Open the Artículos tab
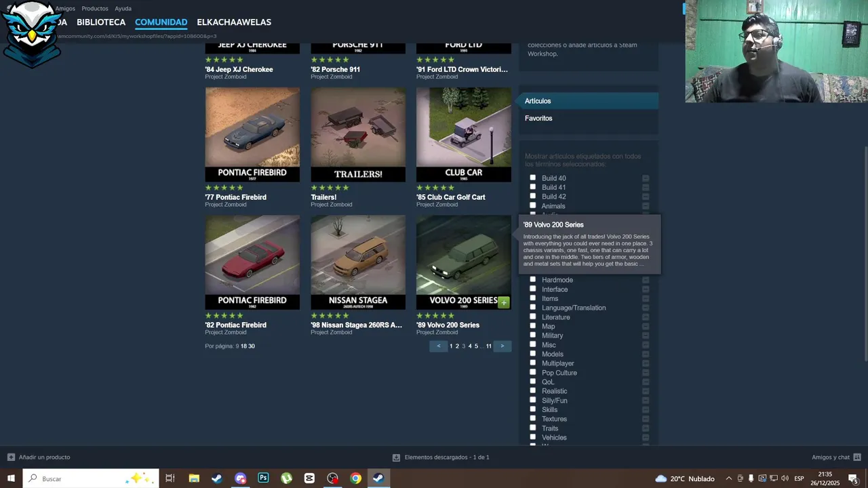Screen dimensions: 868x488 [x=589, y=101]
